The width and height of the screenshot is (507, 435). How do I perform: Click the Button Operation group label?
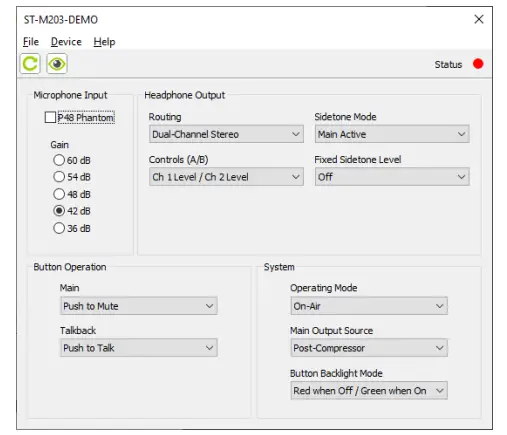coord(70,267)
